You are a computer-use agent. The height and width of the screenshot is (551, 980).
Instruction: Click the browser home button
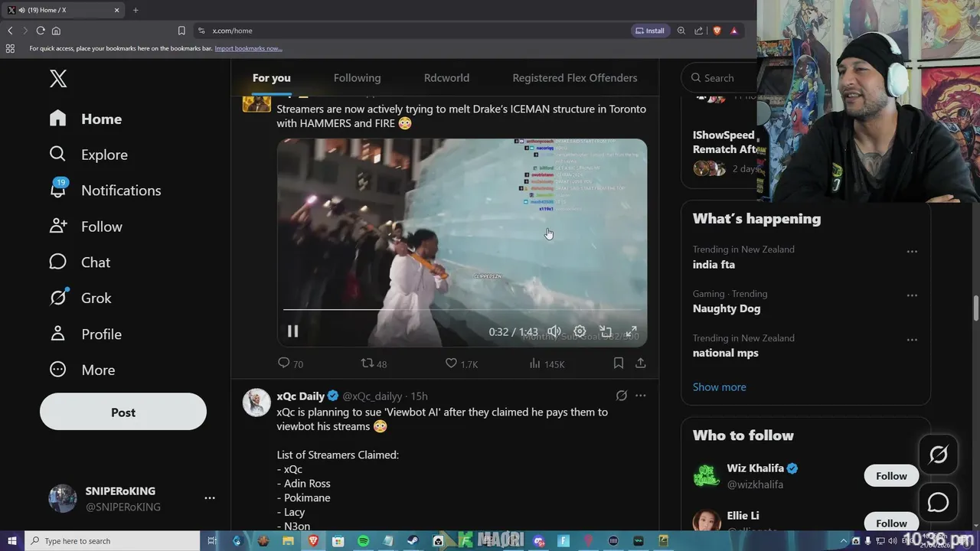[56, 31]
